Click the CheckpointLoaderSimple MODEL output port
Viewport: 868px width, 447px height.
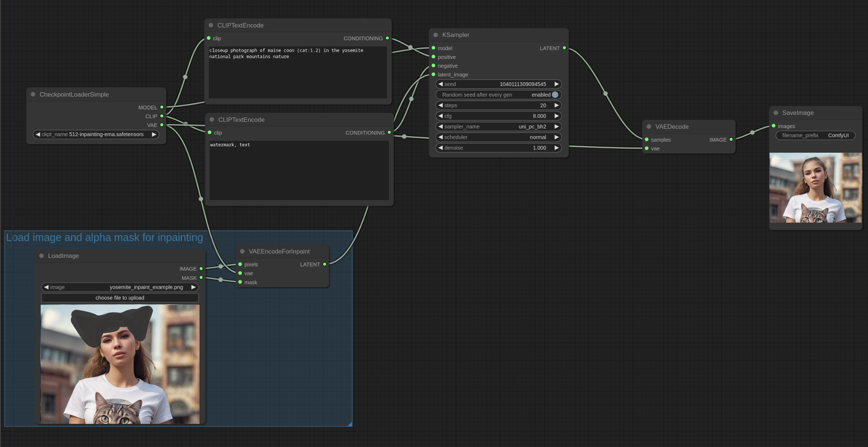coord(161,107)
